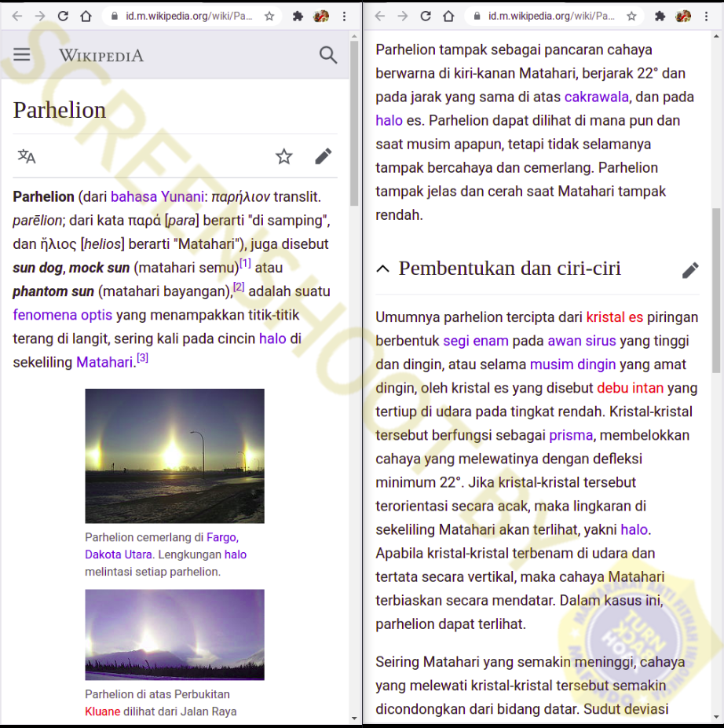The image size is (724, 728).
Task: Open the Fargo link in the image caption
Action: click(222, 537)
